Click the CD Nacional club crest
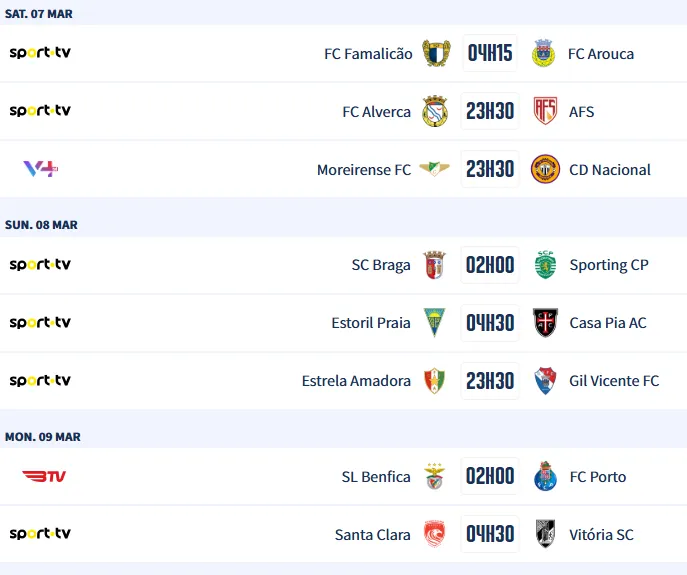Screen dimensions: 687x575 (x=545, y=169)
